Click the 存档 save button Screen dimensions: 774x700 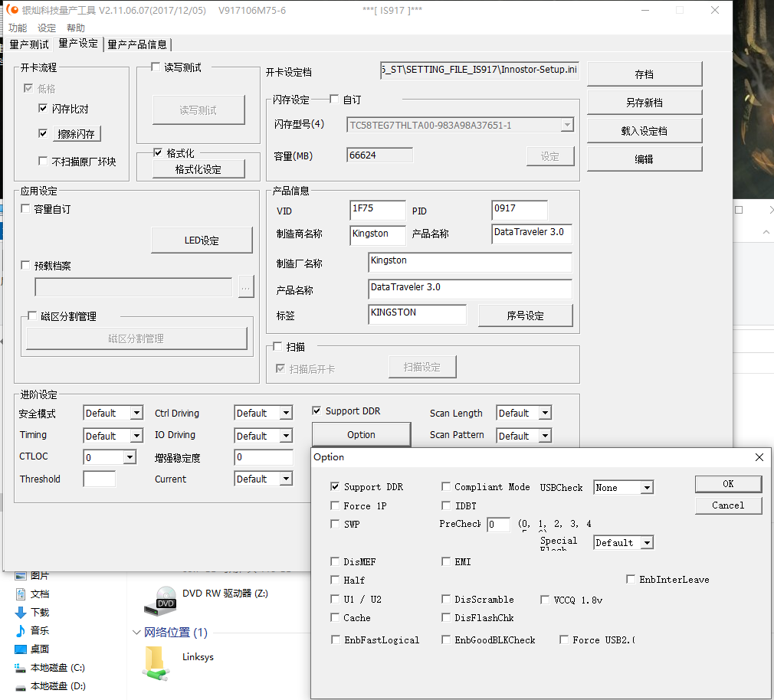[644, 74]
